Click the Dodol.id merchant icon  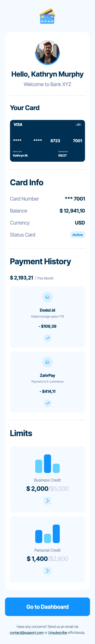click(47, 297)
